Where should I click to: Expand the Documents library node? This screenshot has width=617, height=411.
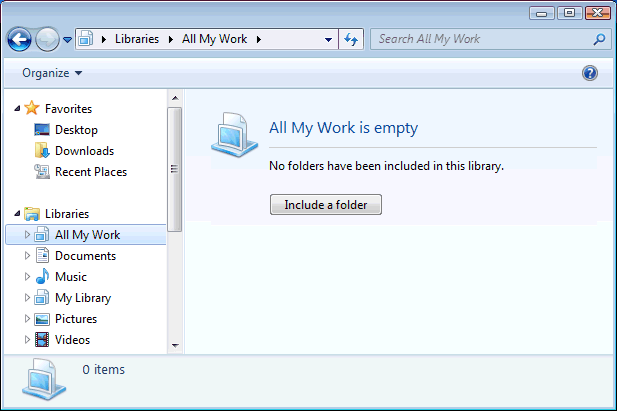click(27, 255)
